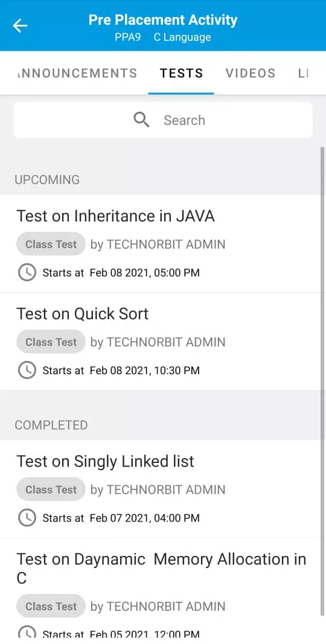This screenshot has height=644, width=326.
Task: Click Class Test badge under Quick Sort
Action: point(51,342)
